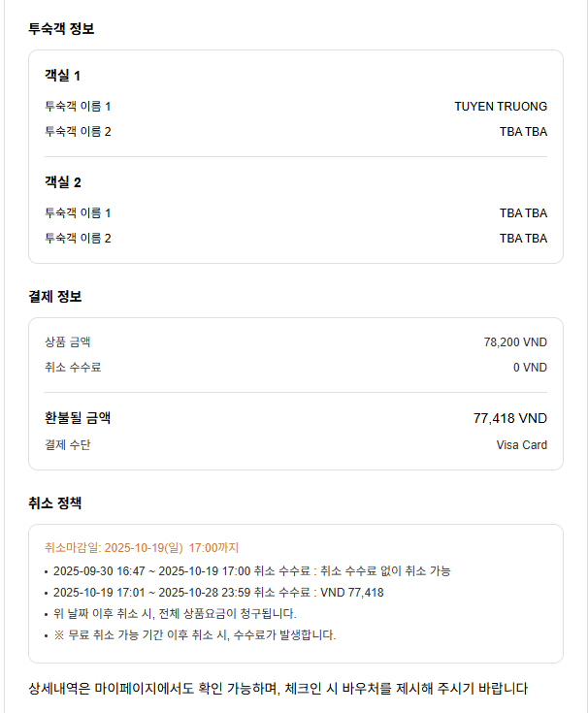
Task: Click the 취소 수수료 label
Action: coord(73,368)
